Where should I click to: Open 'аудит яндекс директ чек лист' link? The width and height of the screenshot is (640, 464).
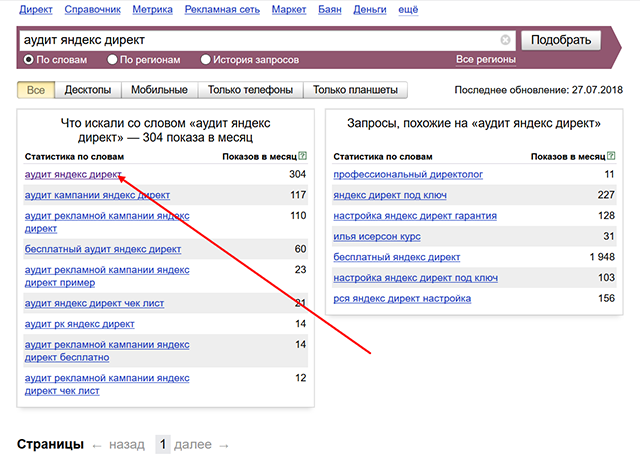click(94, 303)
